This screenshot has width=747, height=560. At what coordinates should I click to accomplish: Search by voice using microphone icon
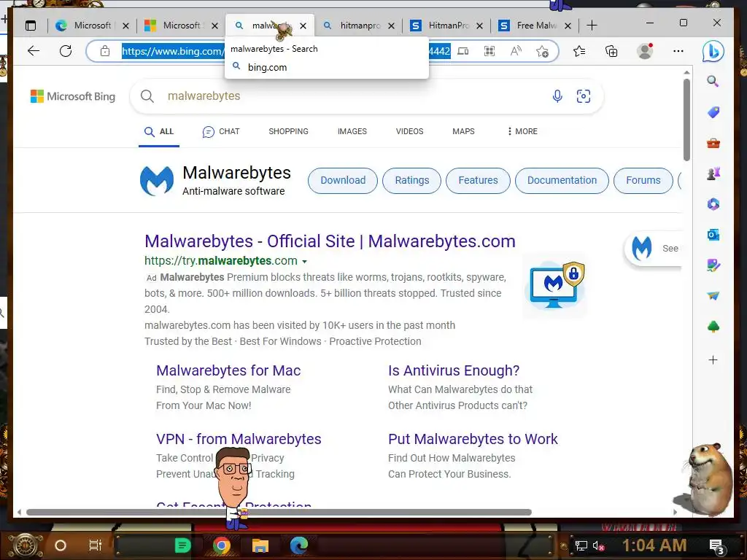(557, 96)
